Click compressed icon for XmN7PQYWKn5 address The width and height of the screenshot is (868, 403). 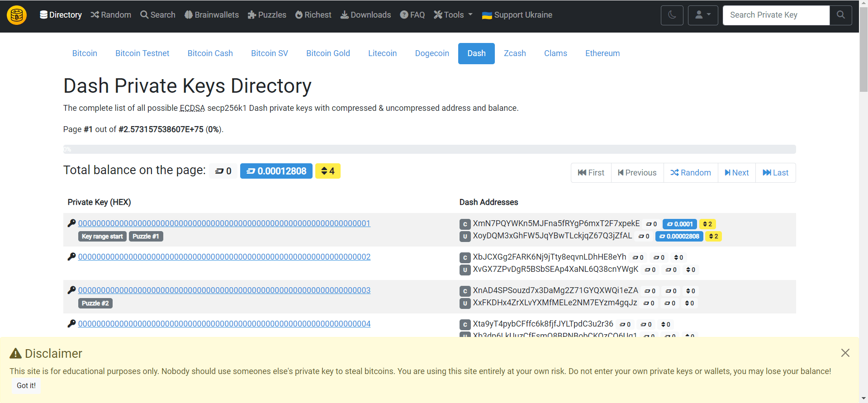[x=465, y=224]
